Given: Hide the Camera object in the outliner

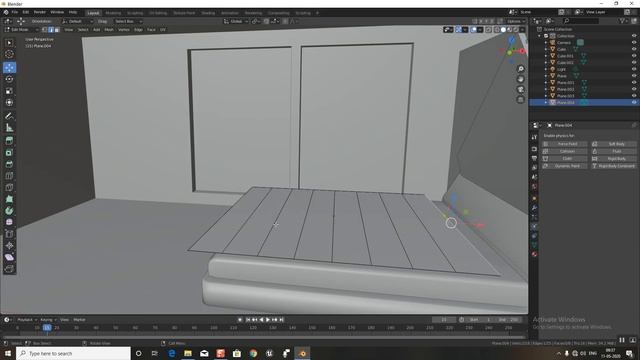Looking at the screenshot, I should 634,42.
